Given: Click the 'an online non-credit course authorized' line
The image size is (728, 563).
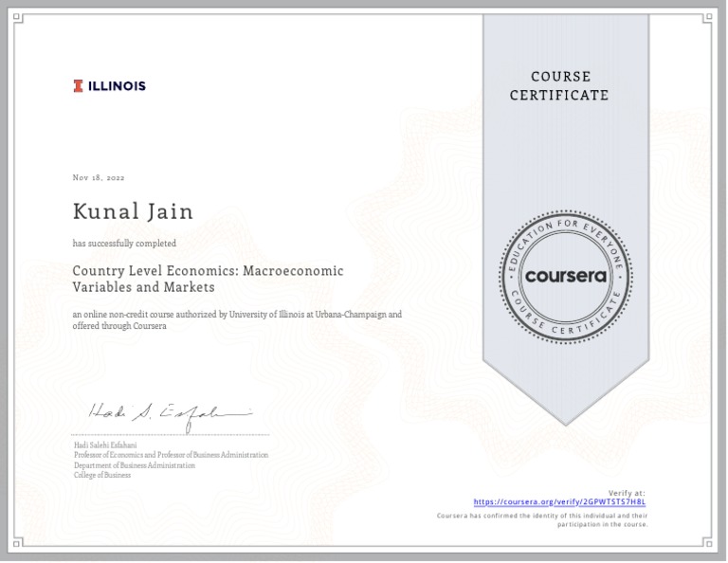Looking at the screenshot, I should (x=237, y=315).
